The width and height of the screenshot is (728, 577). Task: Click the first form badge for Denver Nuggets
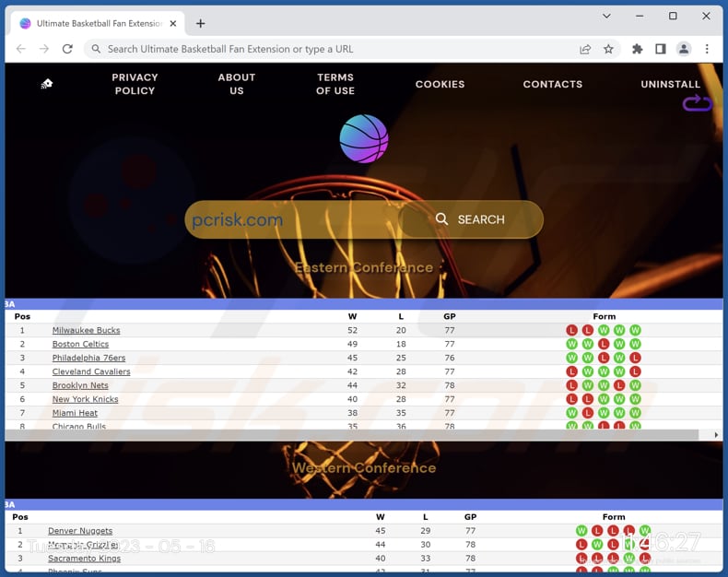tap(581, 531)
